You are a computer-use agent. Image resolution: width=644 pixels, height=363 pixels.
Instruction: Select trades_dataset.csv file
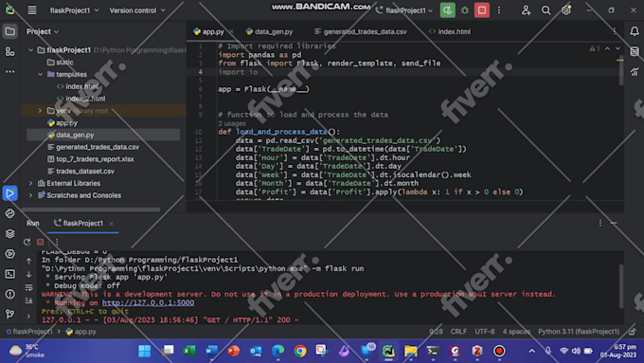tap(80, 171)
